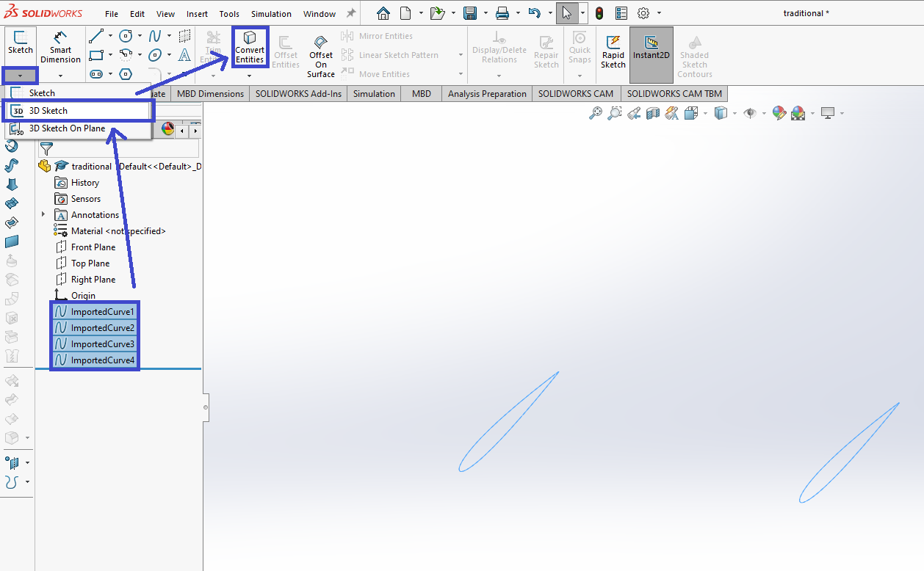Select the Smart Dimension tool
The width and height of the screenshot is (924, 571).
click(x=60, y=47)
